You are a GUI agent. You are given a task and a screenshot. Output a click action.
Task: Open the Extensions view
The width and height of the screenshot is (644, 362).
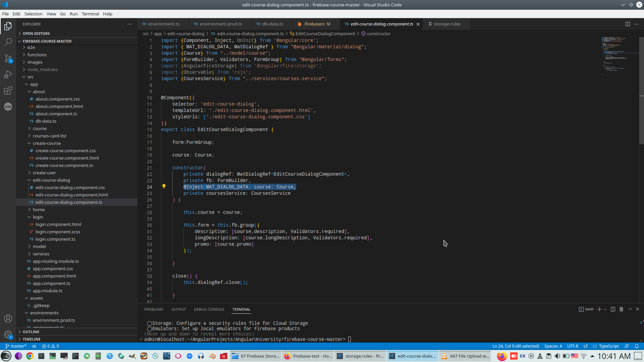[8, 90]
